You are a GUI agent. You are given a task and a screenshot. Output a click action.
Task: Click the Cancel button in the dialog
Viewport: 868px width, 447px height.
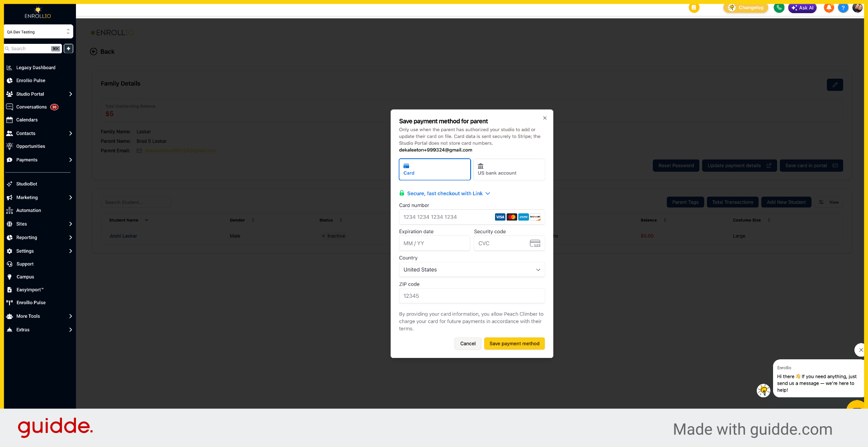[x=467, y=343]
